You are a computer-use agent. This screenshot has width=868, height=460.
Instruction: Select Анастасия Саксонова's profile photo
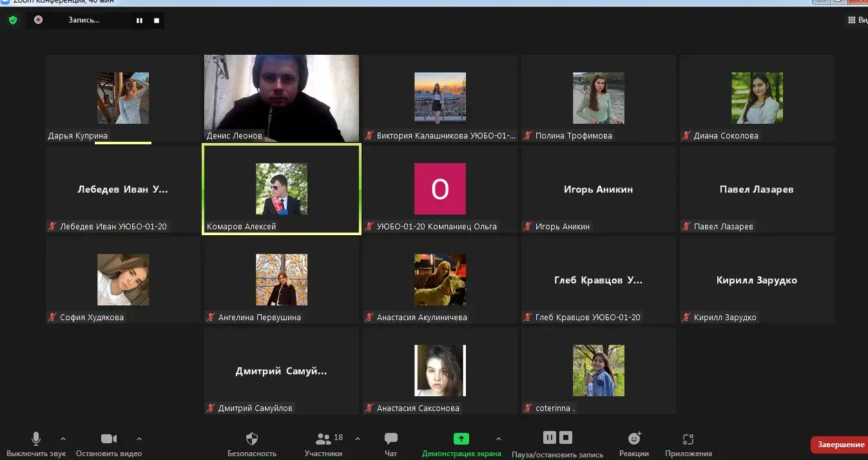[x=440, y=370]
